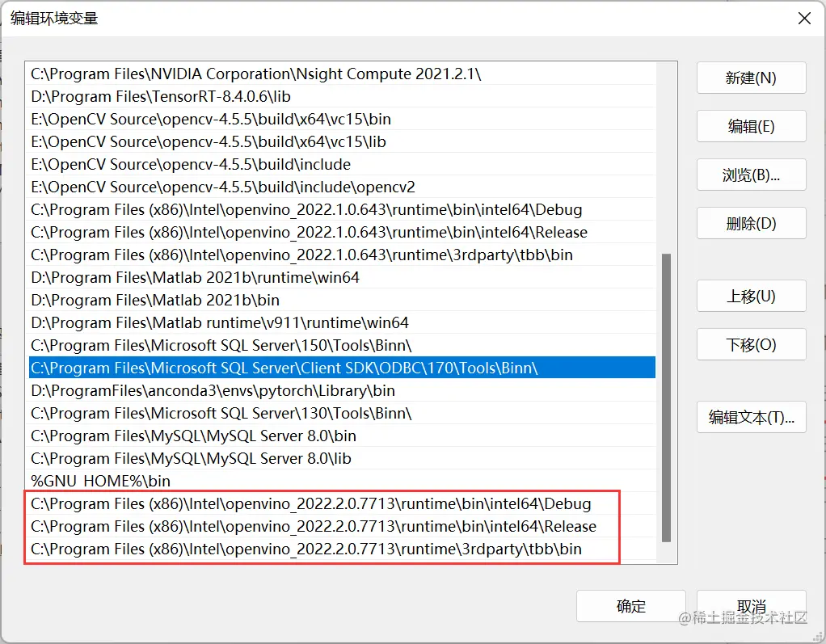Select Matlab 2021b\runtime\win64 path
Viewport: 826px width, 644px height.
click(343, 277)
